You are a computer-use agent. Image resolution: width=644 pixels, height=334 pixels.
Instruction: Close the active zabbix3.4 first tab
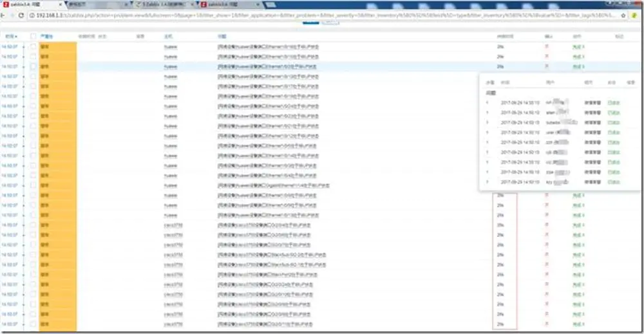pyautogui.click(x=61, y=5)
